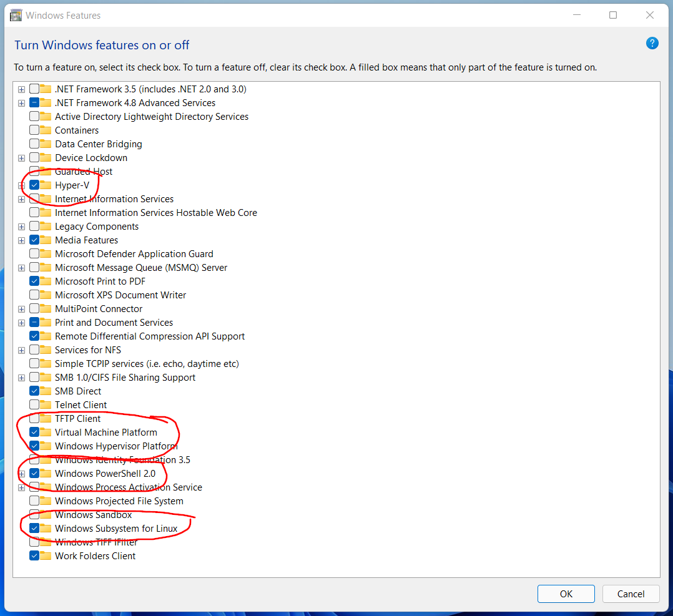Expand Windows Process Activation Service node
673x616 pixels.
click(x=21, y=487)
